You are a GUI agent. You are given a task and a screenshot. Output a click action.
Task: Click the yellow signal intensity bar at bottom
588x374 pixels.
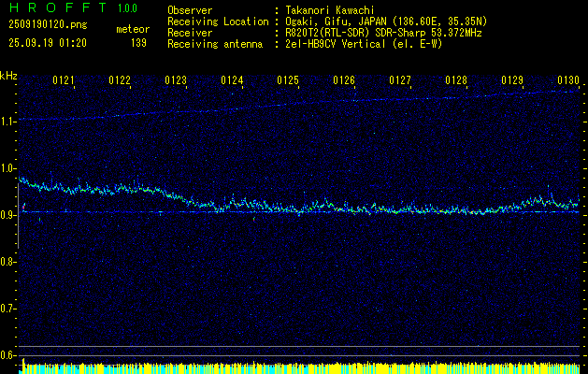[299, 367]
